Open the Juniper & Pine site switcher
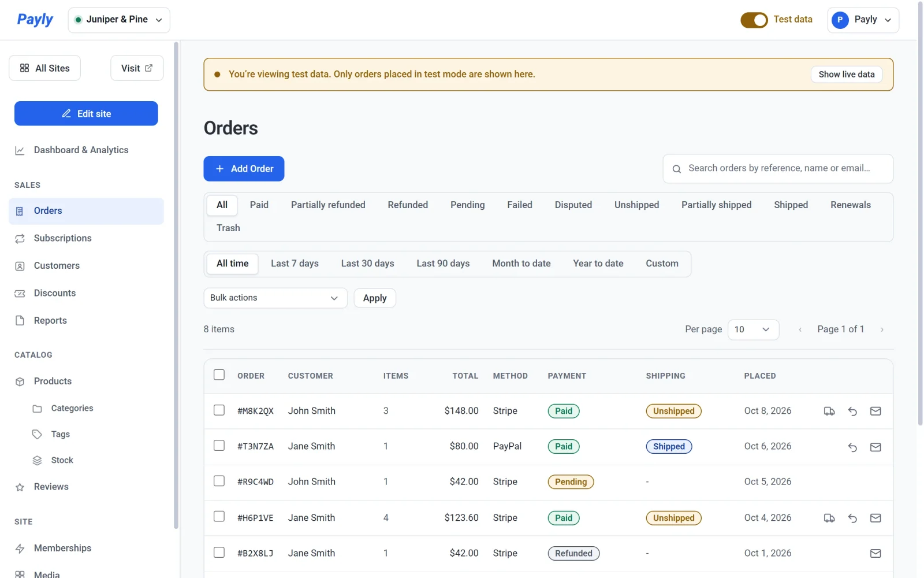The width and height of the screenshot is (924, 578). (x=119, y=20)
